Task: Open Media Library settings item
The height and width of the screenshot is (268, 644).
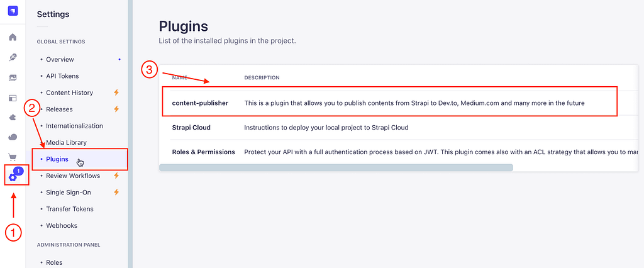Action: tap(66, 143)
